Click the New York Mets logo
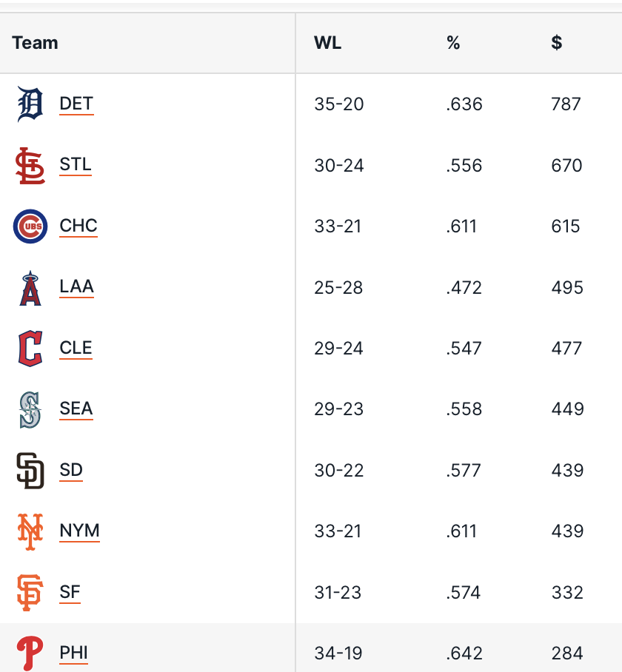This screenshot has width=622, height=672. click(30, 531)
